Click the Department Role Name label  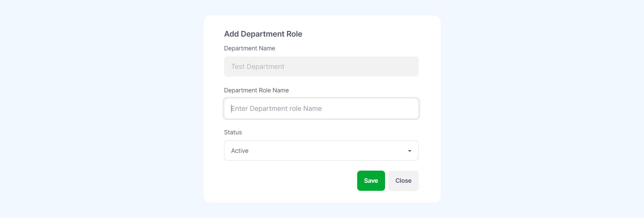(256, 90)
